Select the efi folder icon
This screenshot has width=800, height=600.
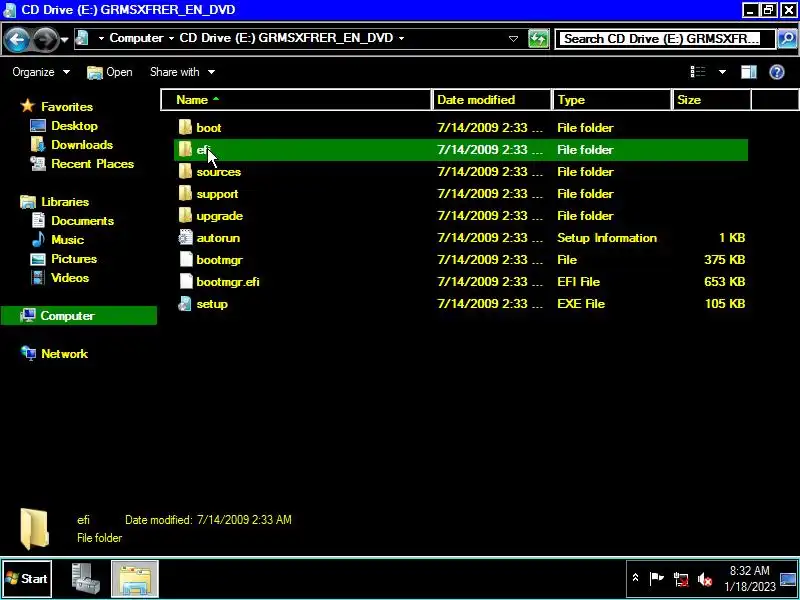pos(186,149)
